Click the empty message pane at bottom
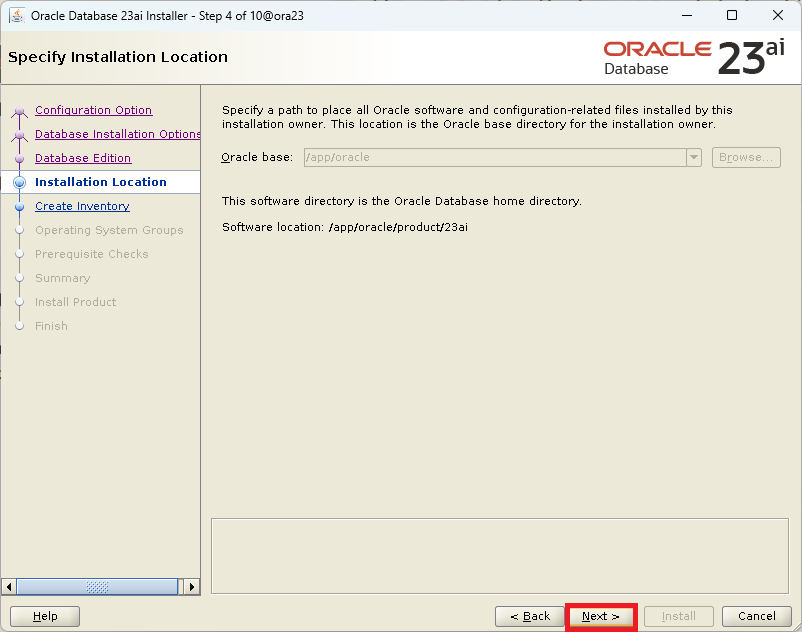The width and height of the screenshot is (802, 632). tap(500, 556)
